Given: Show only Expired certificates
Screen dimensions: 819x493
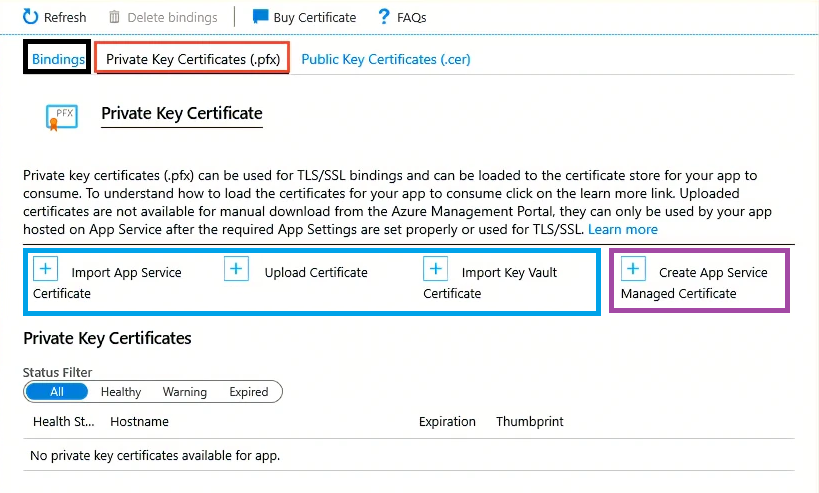Looking at the screenshot, I should click(249, 392).
